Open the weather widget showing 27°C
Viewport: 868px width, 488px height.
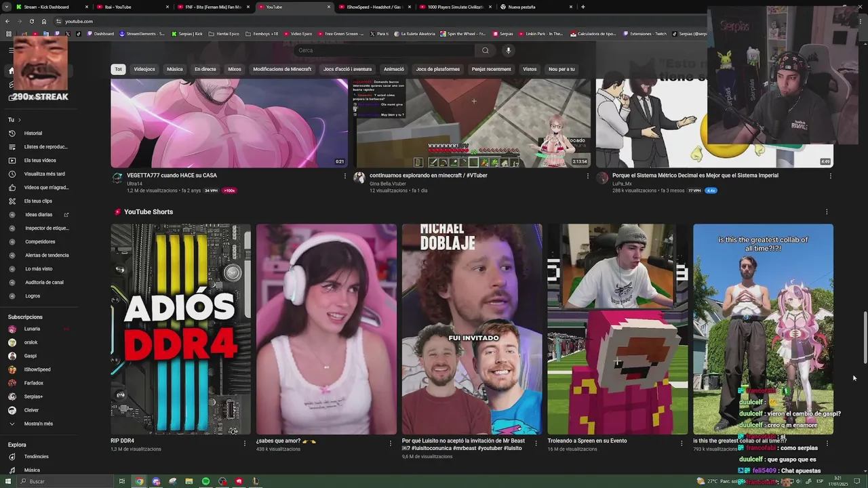[x=719, y=481]
